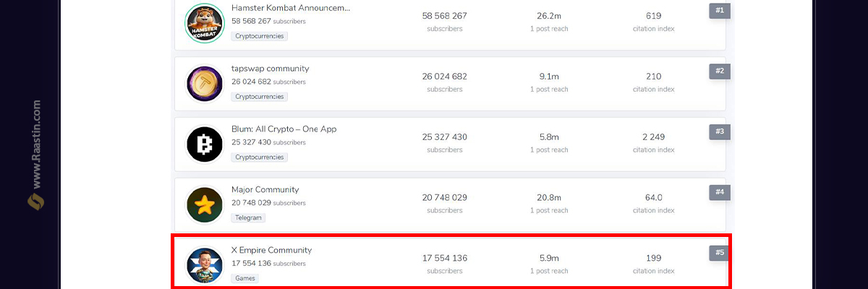The width and height of the screenshot is (868, 289).
Task: Open the Hamster Kombat channel avatar
Action: [x=205, y=24]
